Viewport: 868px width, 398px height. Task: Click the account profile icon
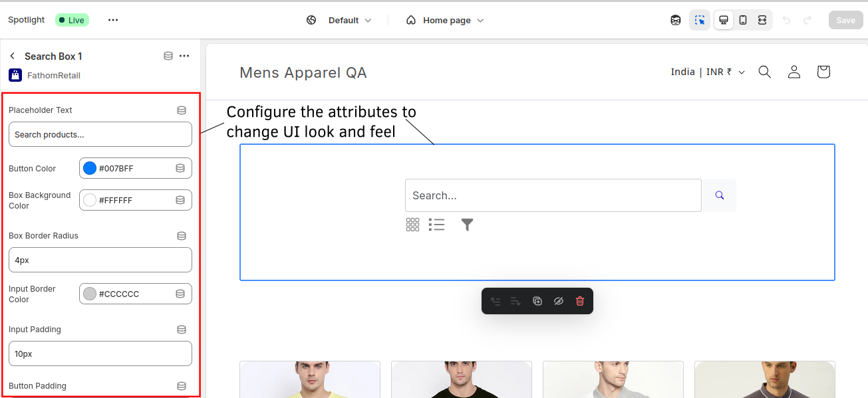(x=794, y=71)
